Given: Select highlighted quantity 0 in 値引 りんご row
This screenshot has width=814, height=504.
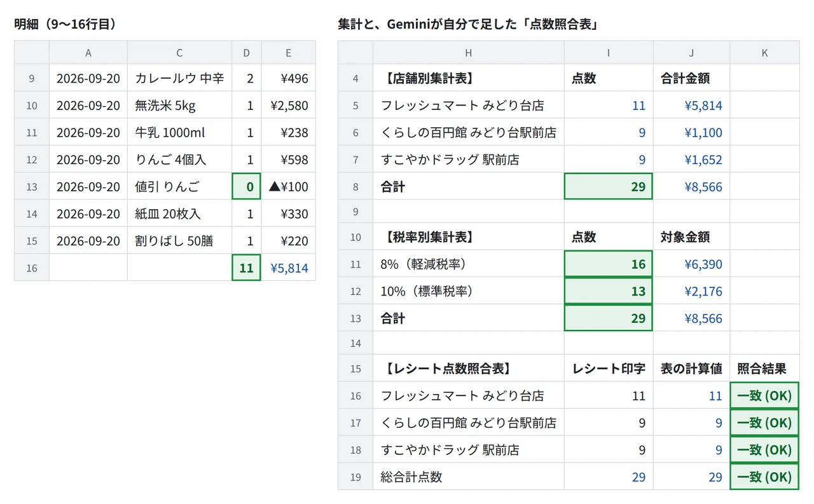Looking at the screenshot, I should click(247, 186).
